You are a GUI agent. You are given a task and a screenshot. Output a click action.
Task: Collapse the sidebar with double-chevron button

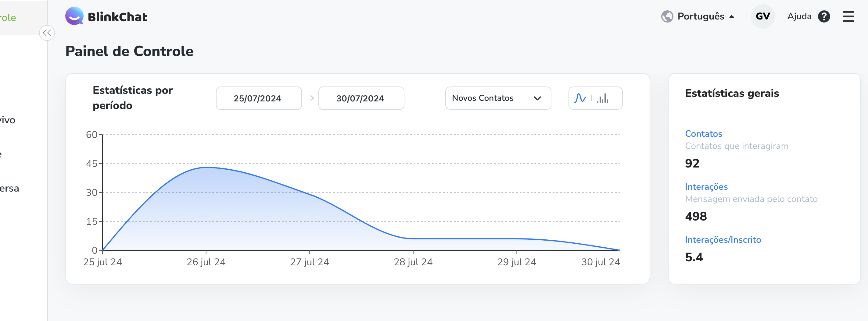(x=47, y=33)
